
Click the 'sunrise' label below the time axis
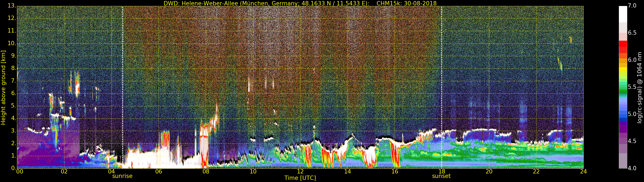tap(122, 176)
